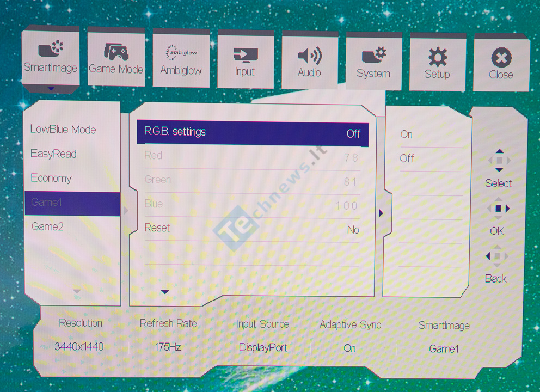The width and height of the screenshot is (540, 392).
Task: Open the System menu icon
Action: coord(374,56)
